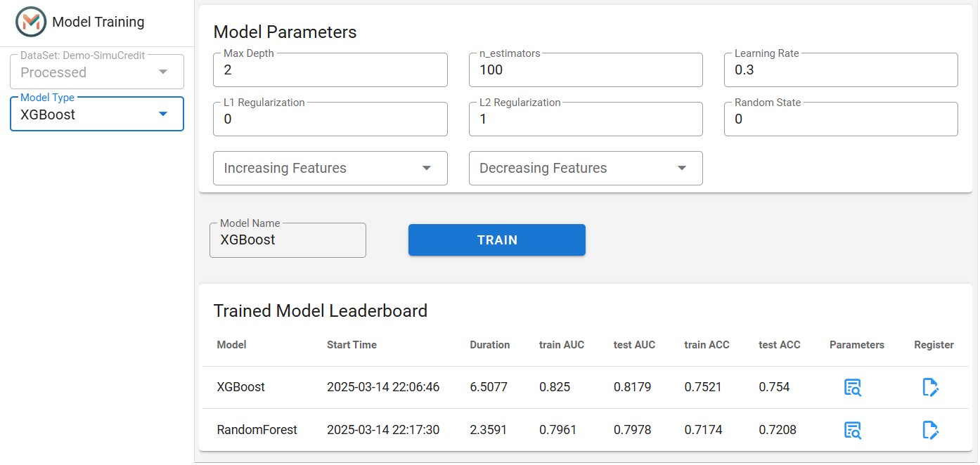View parameters of the XGBoost model
Viewport: 980px width, 465px height.
(853, 387)
